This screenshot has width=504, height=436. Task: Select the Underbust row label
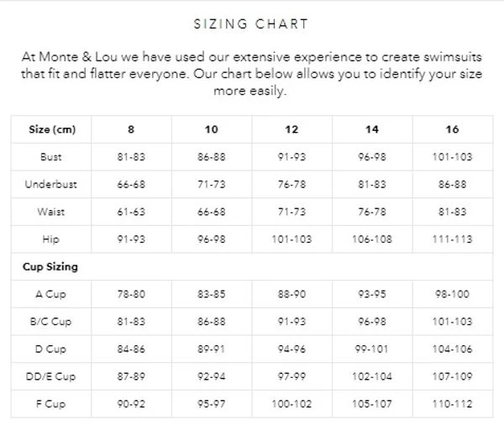[51, 185]
